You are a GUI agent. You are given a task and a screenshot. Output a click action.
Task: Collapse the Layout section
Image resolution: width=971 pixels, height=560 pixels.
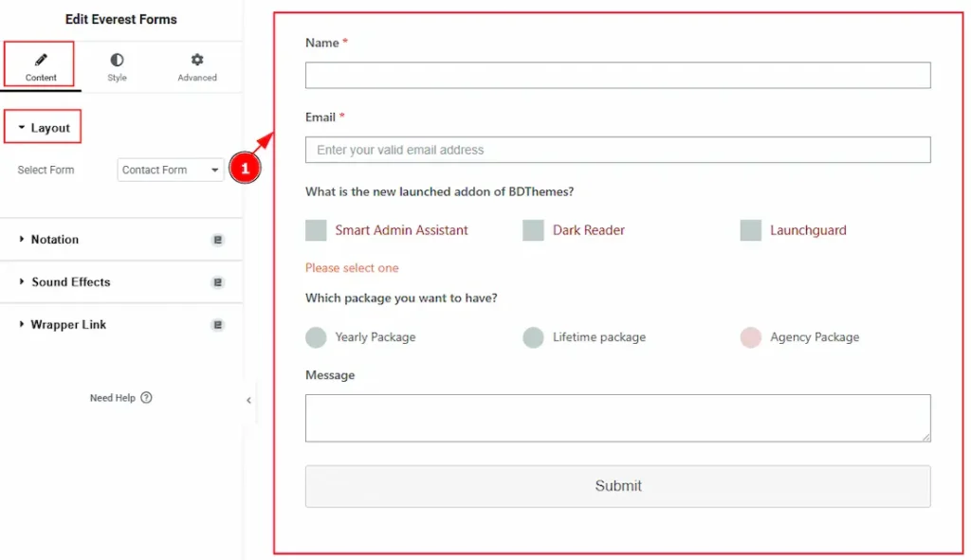pos(44,128)
